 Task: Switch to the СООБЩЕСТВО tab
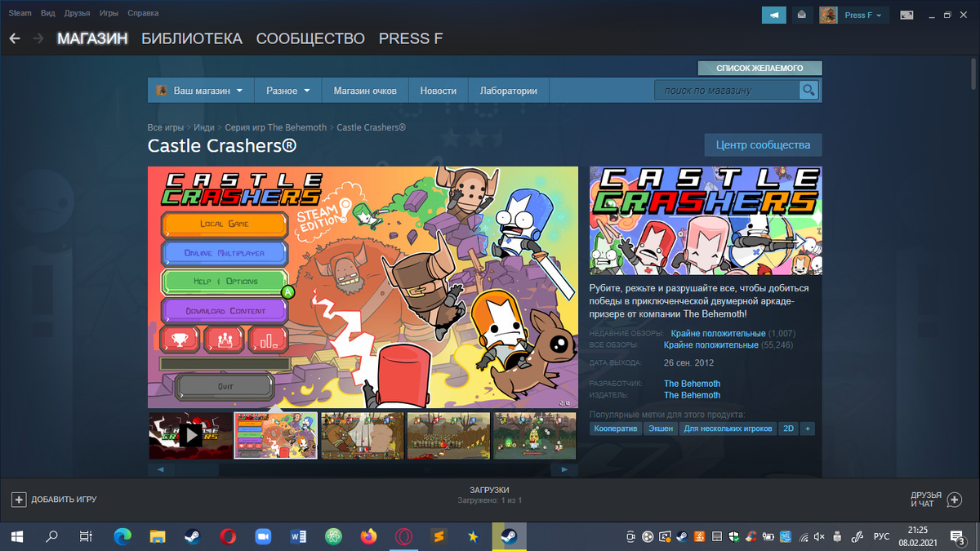pyautogui.click(x=310, y=38)
